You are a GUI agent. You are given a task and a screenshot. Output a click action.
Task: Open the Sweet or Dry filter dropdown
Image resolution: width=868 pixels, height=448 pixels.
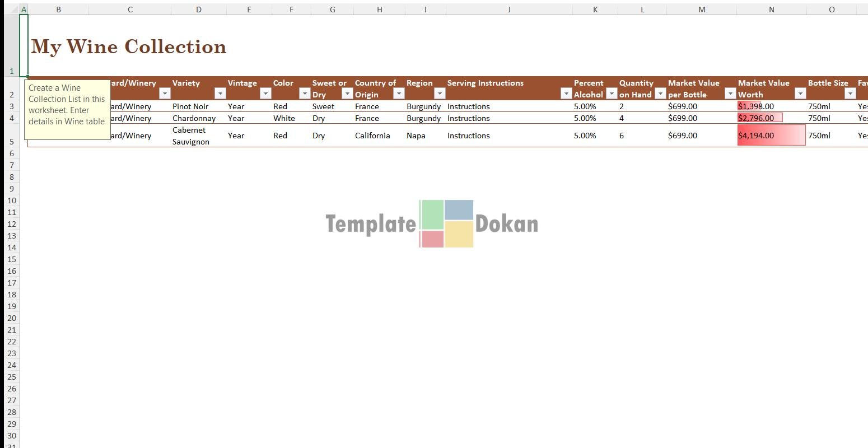click(x=347, y=94)
